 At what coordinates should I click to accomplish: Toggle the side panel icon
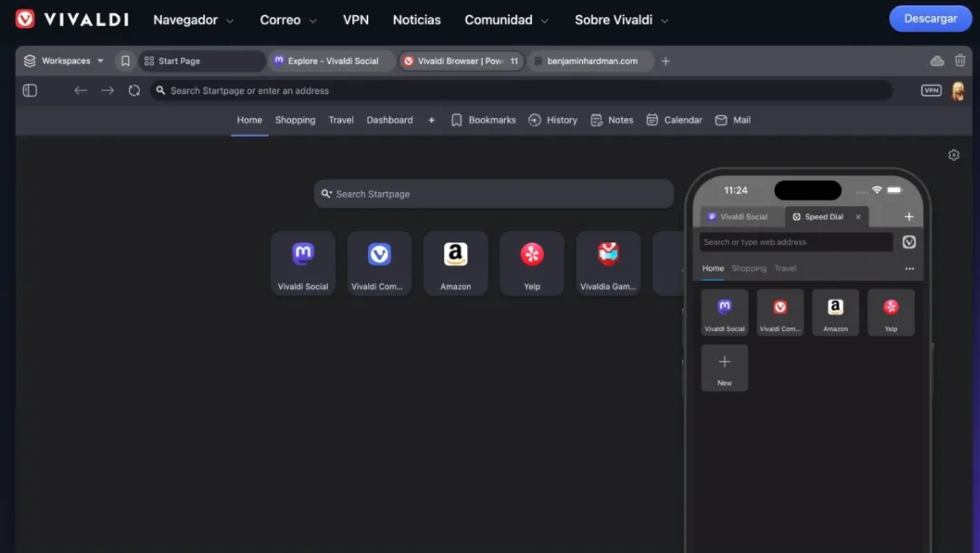coord(30,91)
